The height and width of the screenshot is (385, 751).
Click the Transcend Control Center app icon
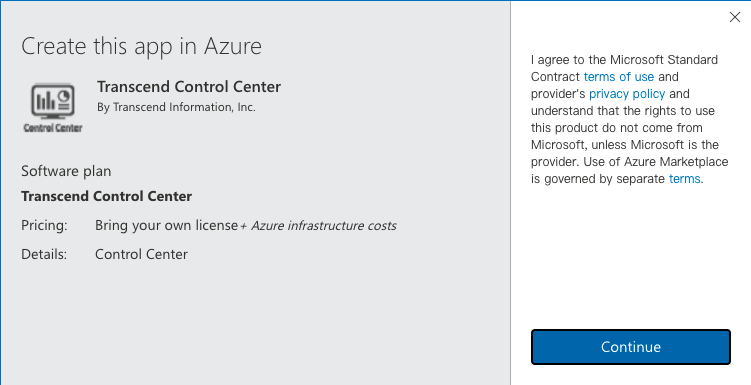coord(53,107)
